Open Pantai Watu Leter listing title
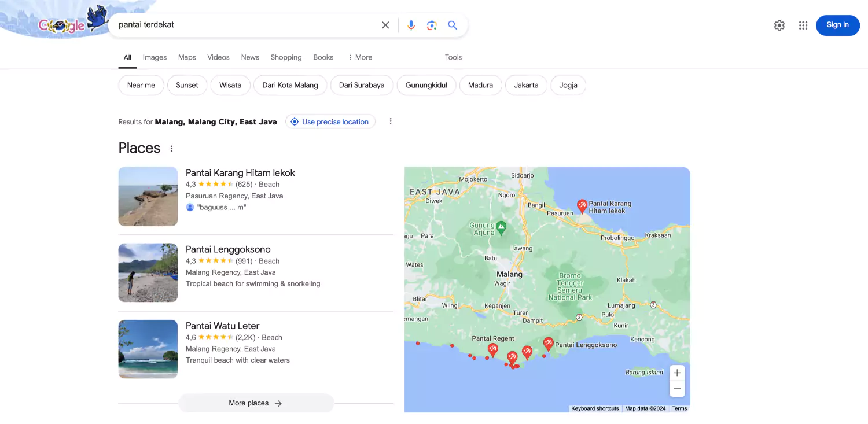 tap(223, 326)
